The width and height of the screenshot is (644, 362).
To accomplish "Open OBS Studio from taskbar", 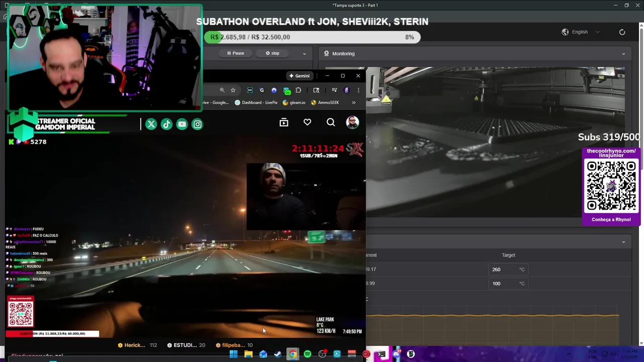I will coord(322,354).
